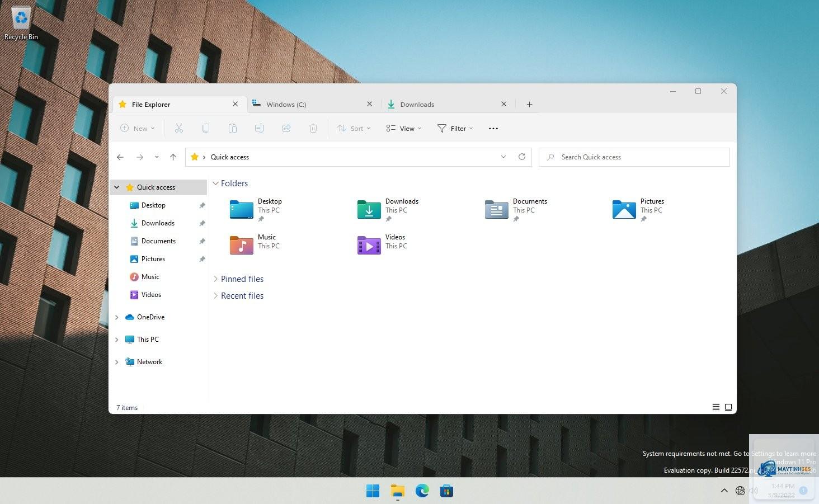Go up one level with up arrow
The image size is (819, 504).
pos(173,157)
